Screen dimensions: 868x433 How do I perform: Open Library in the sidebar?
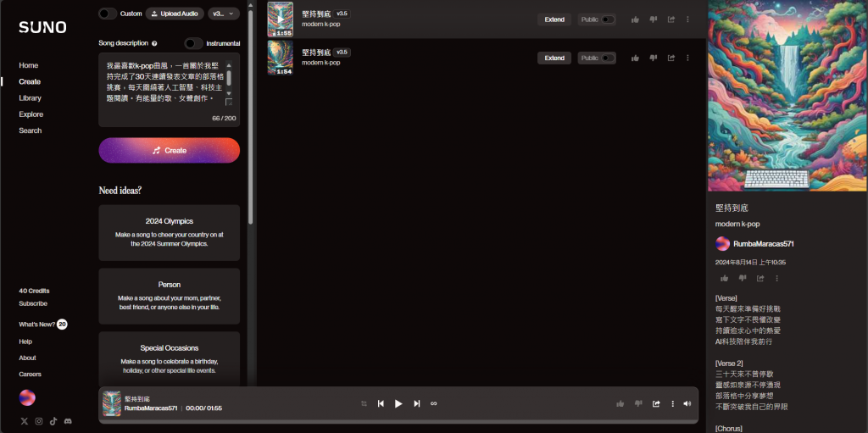(30, 98)
